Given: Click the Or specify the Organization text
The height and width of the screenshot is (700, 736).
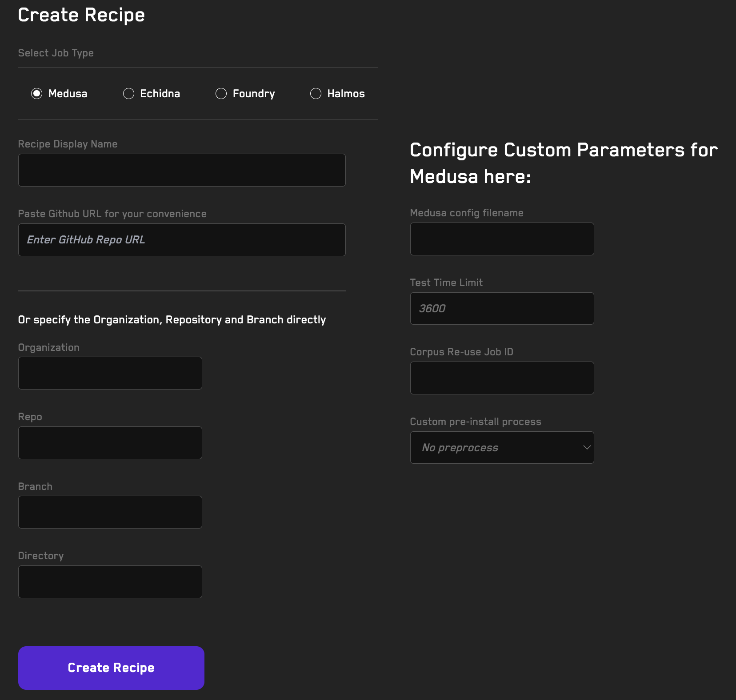Looking at the screenshot, I should point(172,320).
